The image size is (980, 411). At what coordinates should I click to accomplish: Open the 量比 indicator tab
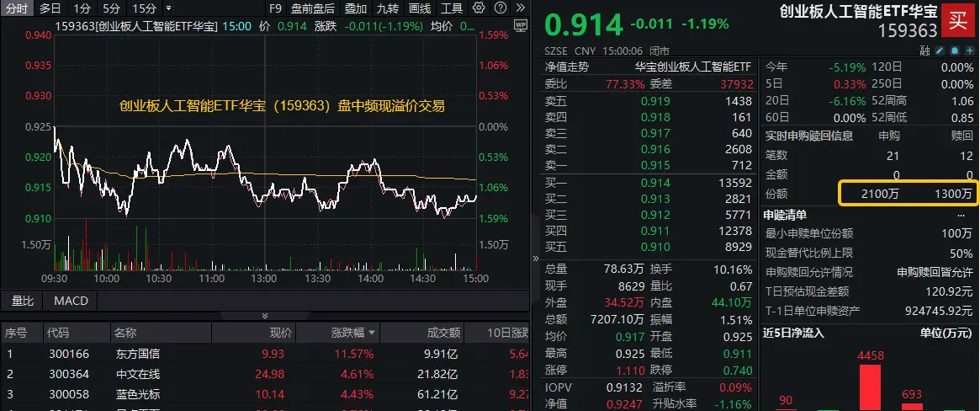(23, 301)
